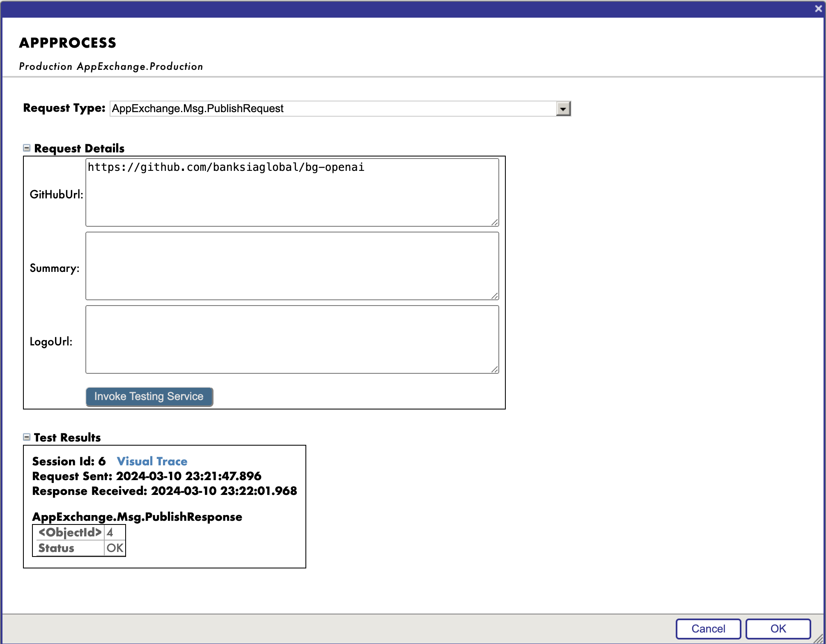
Task: Open the Request Type dropdown arrow
Action: (563, 109)
